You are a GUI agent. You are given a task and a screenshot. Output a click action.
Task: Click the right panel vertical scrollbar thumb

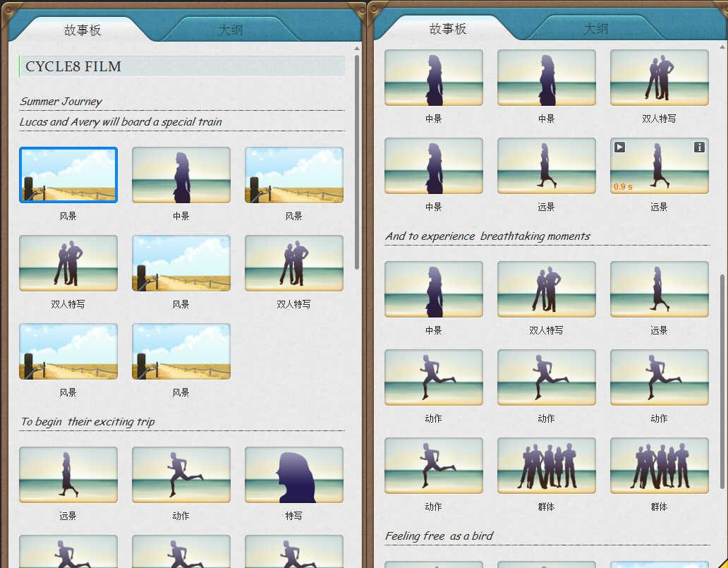point(722,381)
